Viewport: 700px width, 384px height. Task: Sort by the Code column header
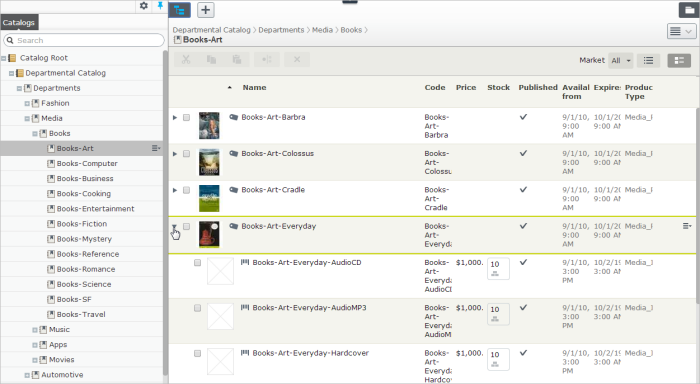(x=434, y=87)
